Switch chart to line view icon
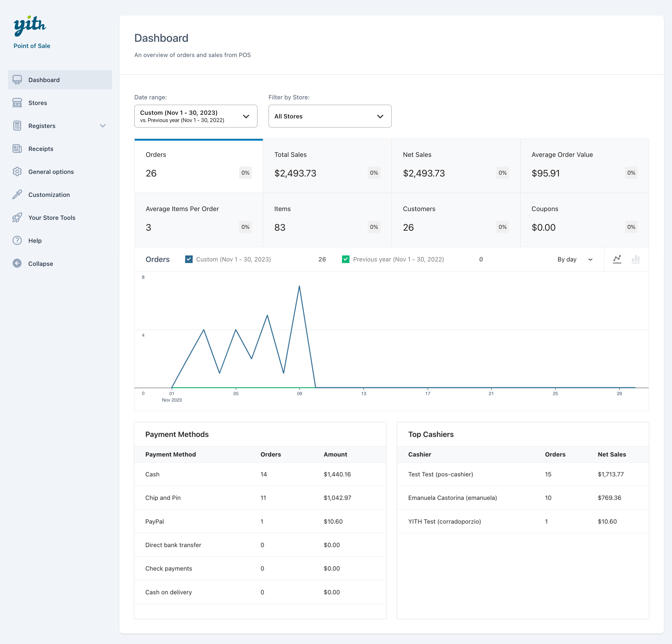 tap(617, 259)
